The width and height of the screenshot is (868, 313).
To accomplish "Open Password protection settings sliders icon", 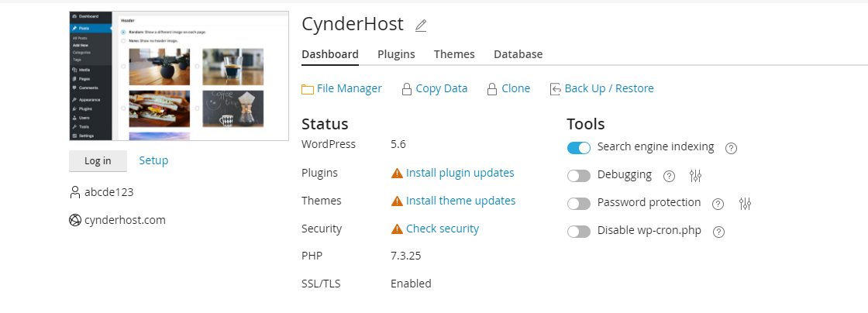I will [x=745, y=204].
